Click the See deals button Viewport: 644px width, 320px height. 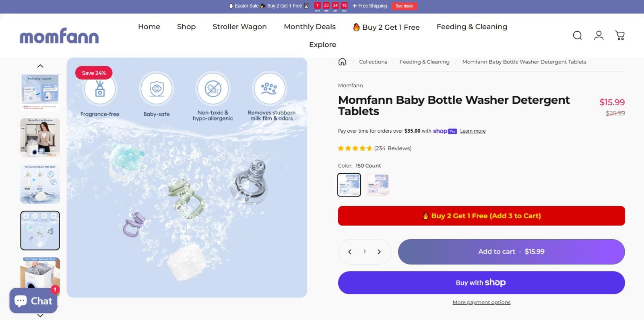tap(404, 6)
